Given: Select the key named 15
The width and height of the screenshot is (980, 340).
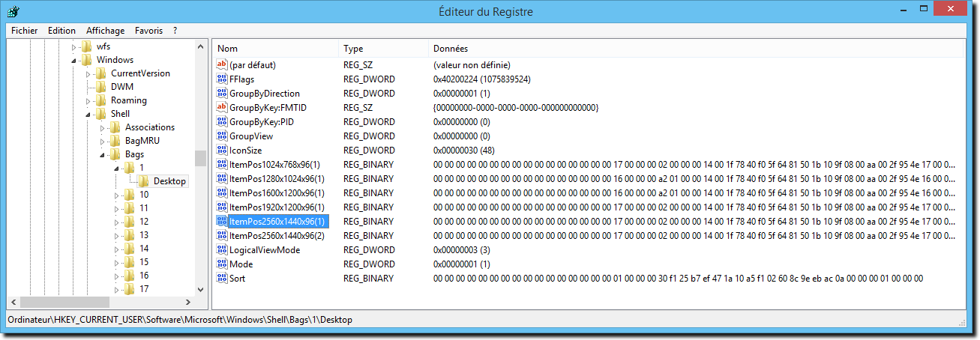Looking at the screenshot, I should pos(144,262).
